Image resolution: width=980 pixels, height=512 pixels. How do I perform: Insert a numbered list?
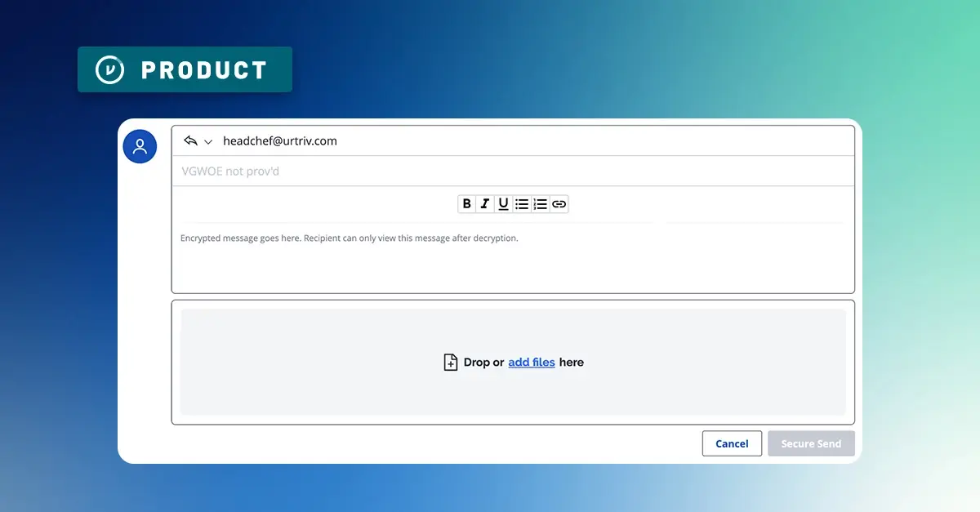540,204
